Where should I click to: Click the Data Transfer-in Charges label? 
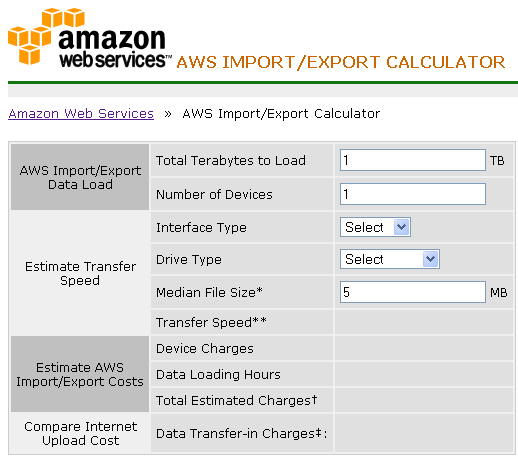tap(242, 433)
